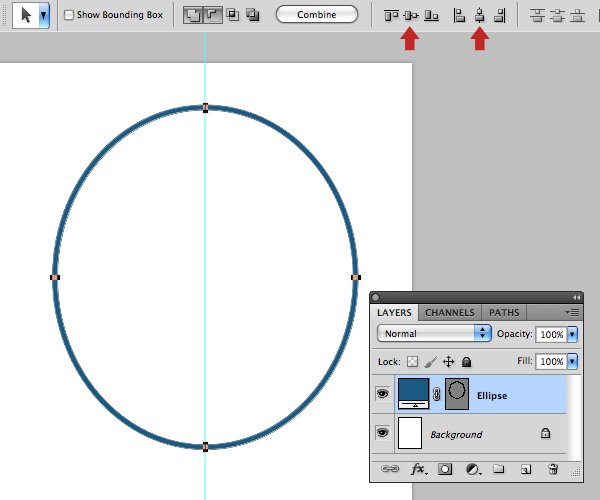Select the Background layer name
600x500 pixels.
(456, 435)
